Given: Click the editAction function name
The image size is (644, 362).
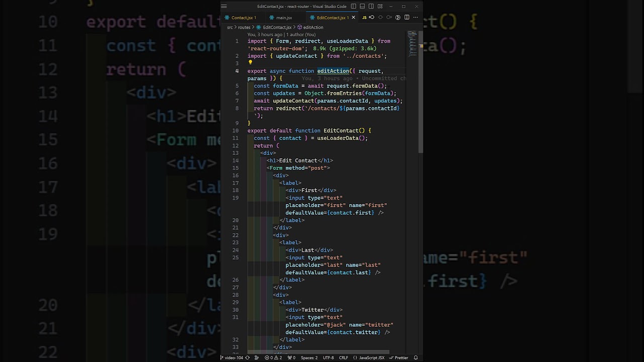Looking at the screenshot, I should [333, 71].
